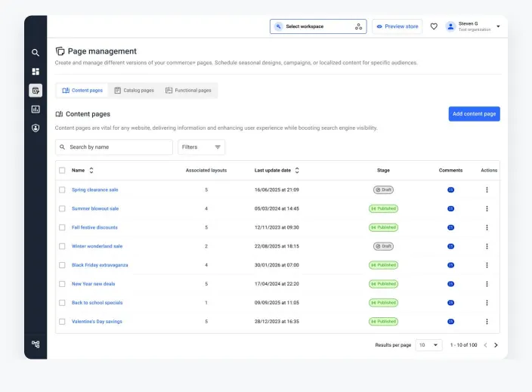Go to previous page of results

click(x=485, y=345)
